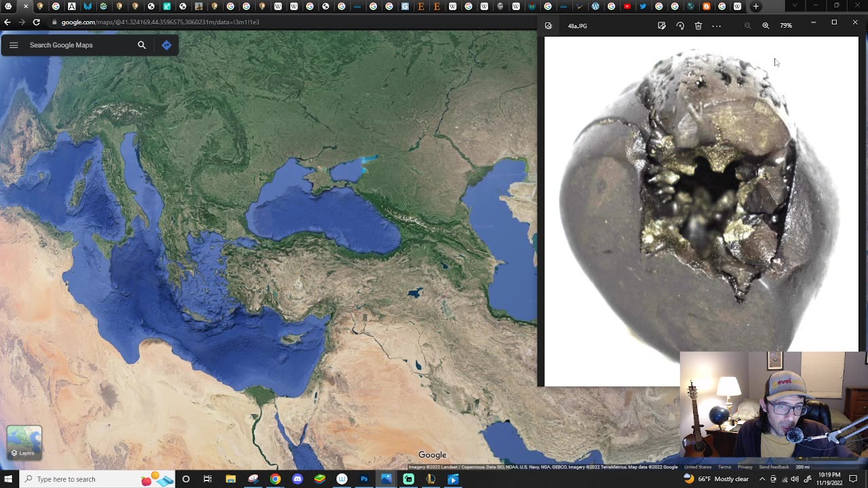This screenshot has width=868, height=488.
Task: Open Photoshop from the taskbar
Action: pyautogui.click(x=364, y=479)
